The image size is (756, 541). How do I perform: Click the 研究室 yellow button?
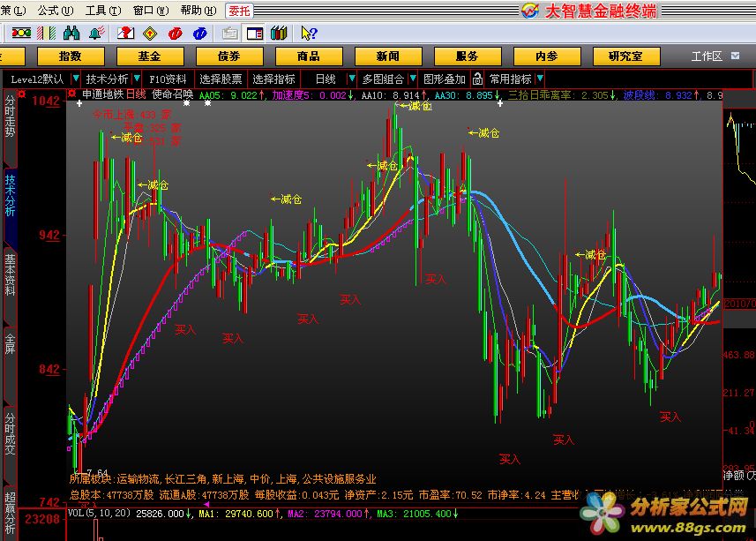pyautogui.click(x=625, y=56)
